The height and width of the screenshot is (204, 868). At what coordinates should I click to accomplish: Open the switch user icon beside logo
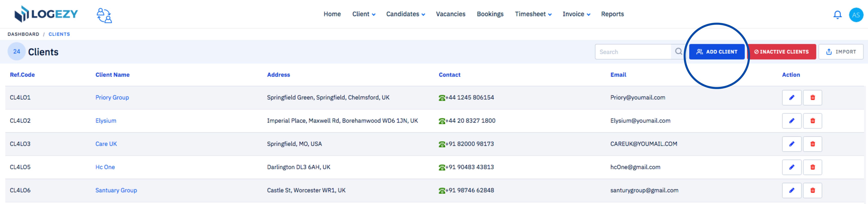(x=104, y=15)
